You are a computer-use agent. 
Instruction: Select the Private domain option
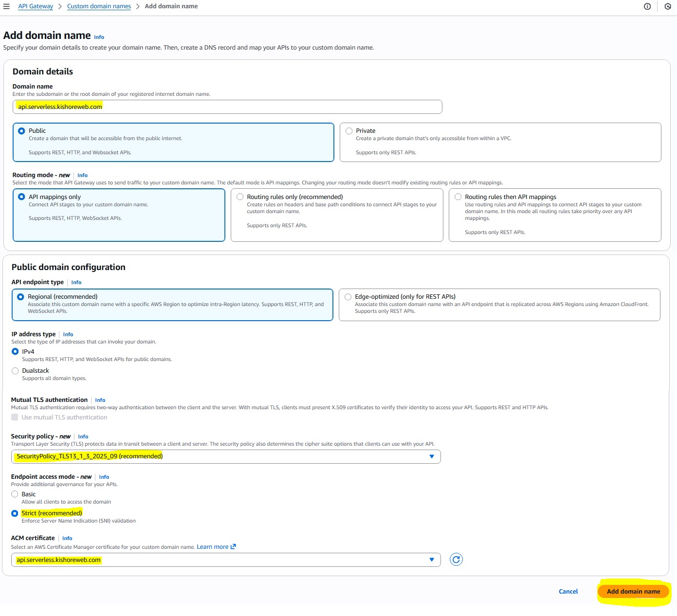tap(349, 131)
